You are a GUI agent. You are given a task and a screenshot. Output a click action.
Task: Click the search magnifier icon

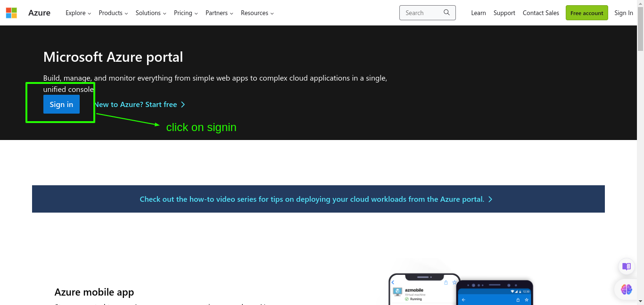(446, 13)
